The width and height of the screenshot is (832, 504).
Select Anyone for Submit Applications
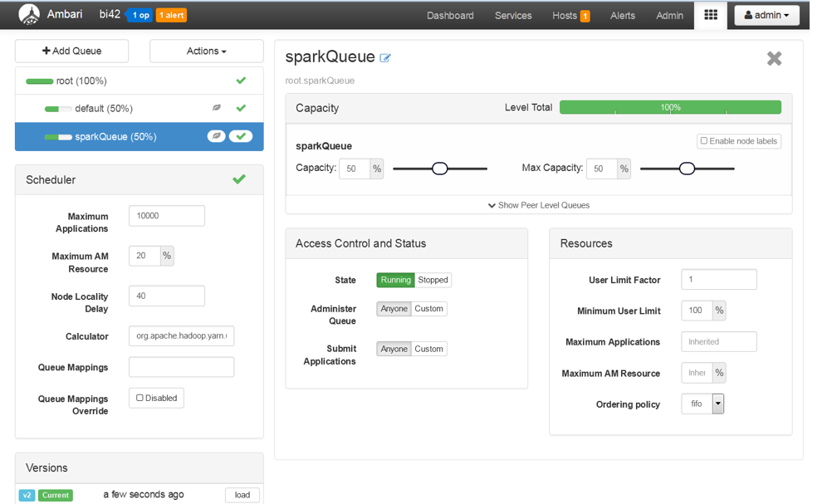pyautogui.click(x=394, y=349)
